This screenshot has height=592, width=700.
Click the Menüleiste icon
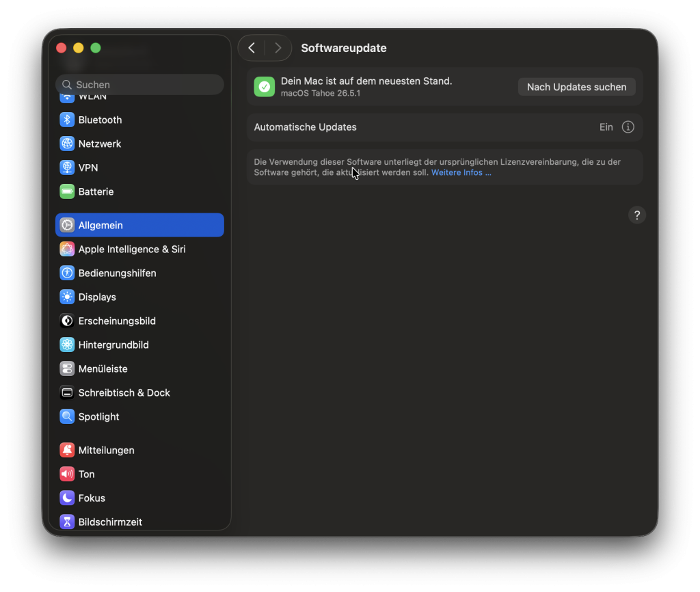(67, 368)
